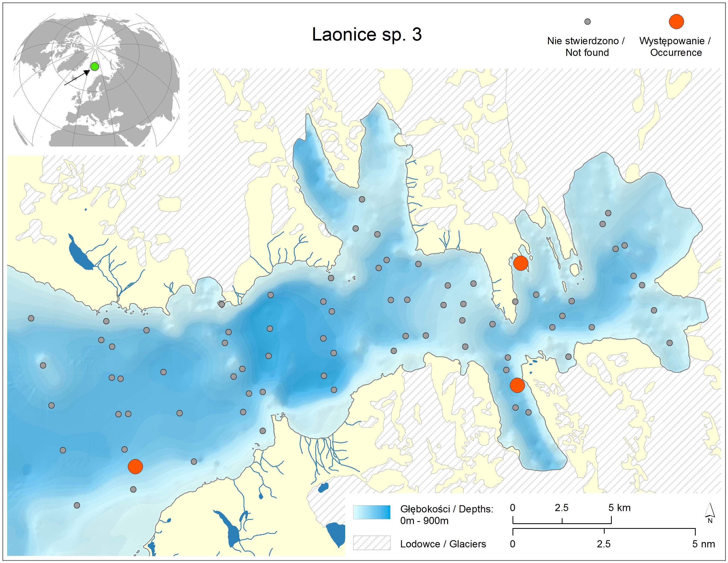Screen dimensions: 728x563
Task: Select the orange occurrence dot in the southeastern fjord arm
Action: (517, 385)
